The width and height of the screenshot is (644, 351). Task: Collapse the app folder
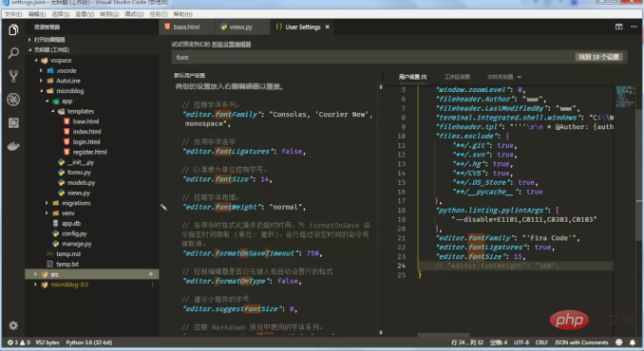(x=92, y=102)
